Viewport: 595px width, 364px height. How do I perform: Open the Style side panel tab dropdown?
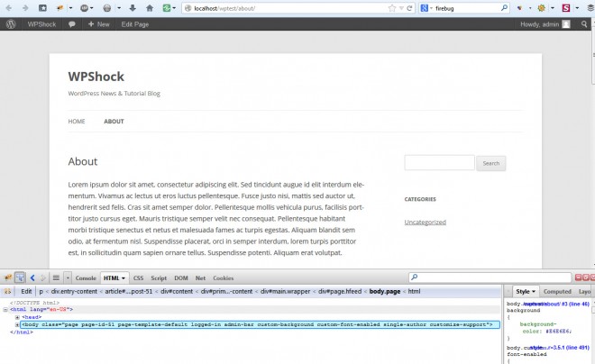pos(534,292)
